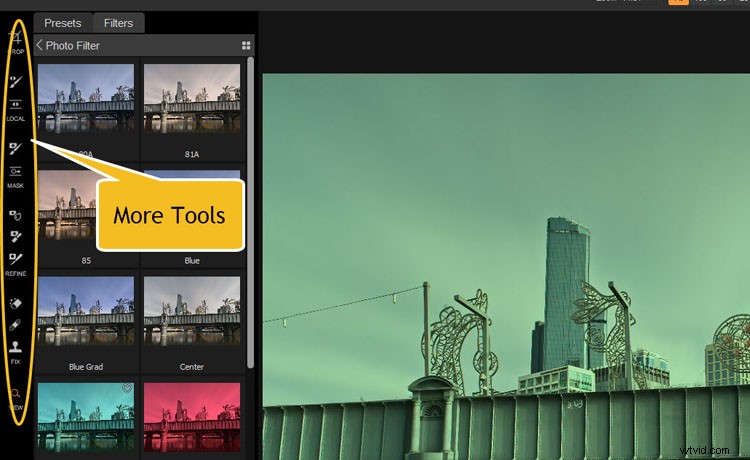Switch to the Presets tab
750x460 pixels.
click(63, 23)
